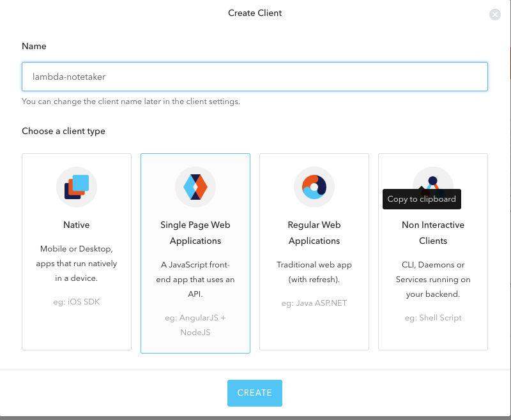The width and height of the screenshot is (511, 420).
Task: Click the Copy to clipboard tooltip
Action: 422,199
